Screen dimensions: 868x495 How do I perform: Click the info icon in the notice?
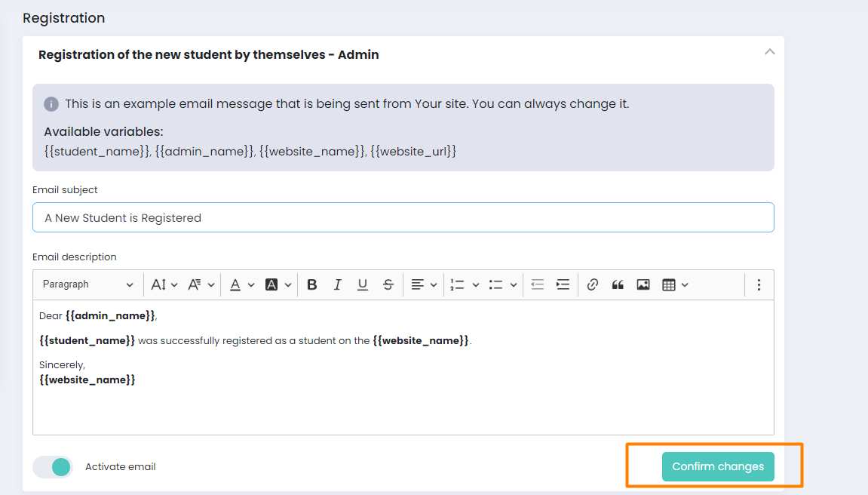coord(51,104)
